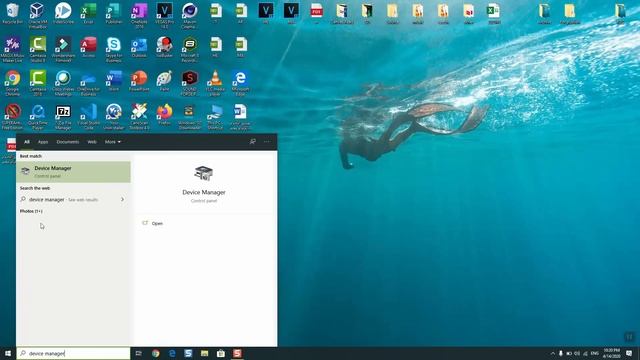Screen dimensions: 640x360
Task: Open Chrome from the taskbar
Action: pyautogui.click(x=156, y=353)
